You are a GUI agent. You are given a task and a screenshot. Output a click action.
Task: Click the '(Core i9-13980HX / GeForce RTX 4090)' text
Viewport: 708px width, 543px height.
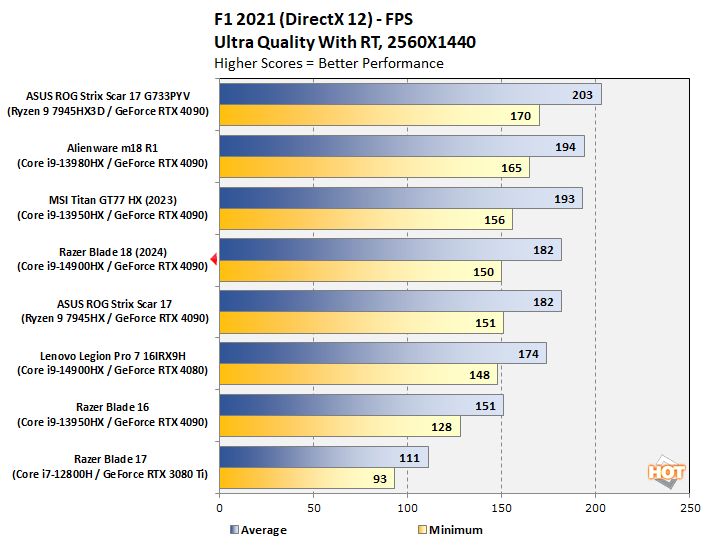[x=112, y=163]
